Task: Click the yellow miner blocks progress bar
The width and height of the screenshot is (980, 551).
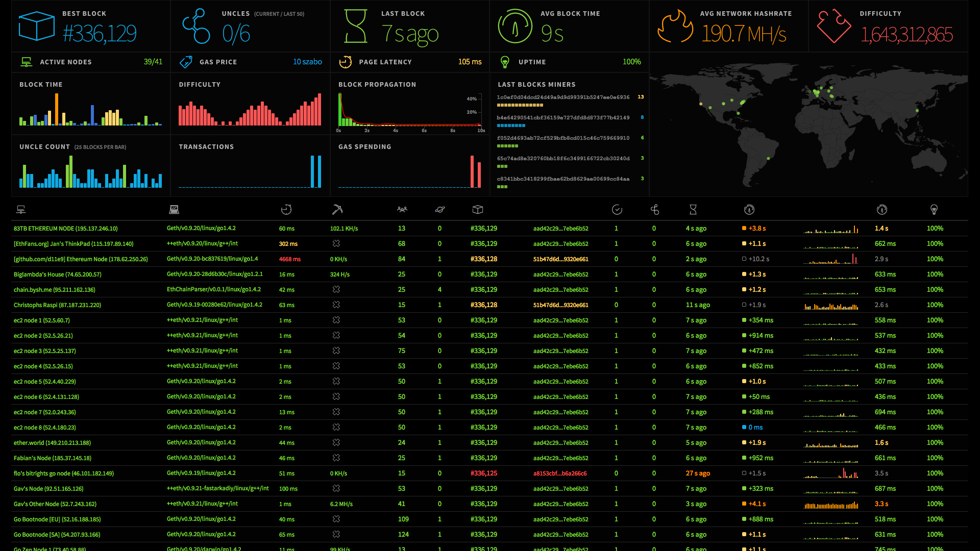Action: (520, 105)
